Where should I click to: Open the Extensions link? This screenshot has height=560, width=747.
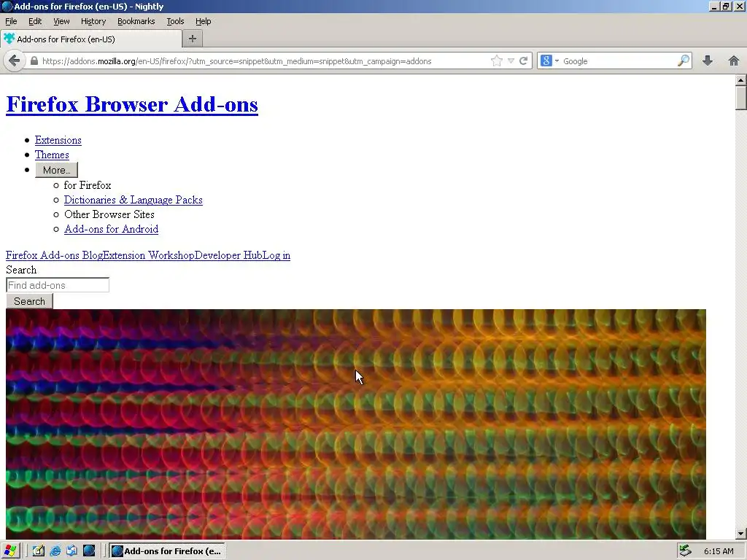coord(58,140)
